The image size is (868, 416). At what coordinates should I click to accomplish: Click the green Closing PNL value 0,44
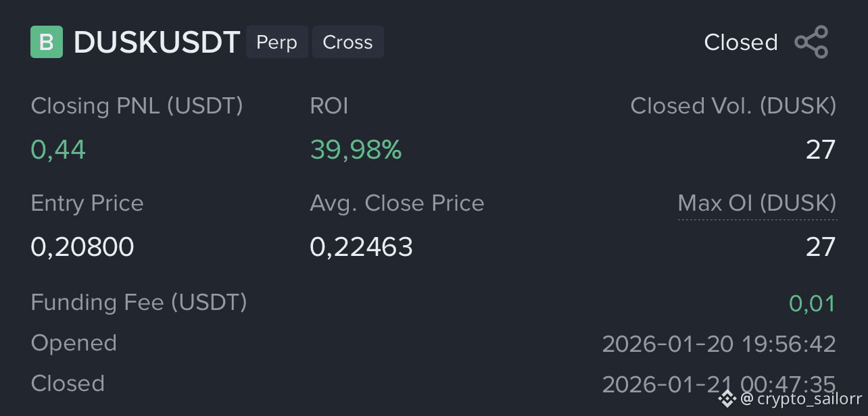coord(57,149)
